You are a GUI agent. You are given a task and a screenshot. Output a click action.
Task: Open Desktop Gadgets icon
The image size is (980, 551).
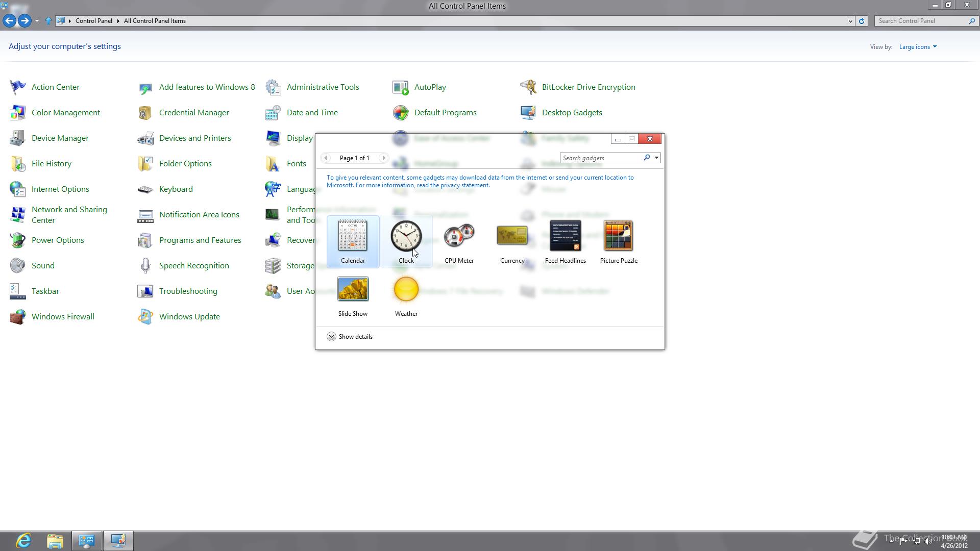(528, 113)
